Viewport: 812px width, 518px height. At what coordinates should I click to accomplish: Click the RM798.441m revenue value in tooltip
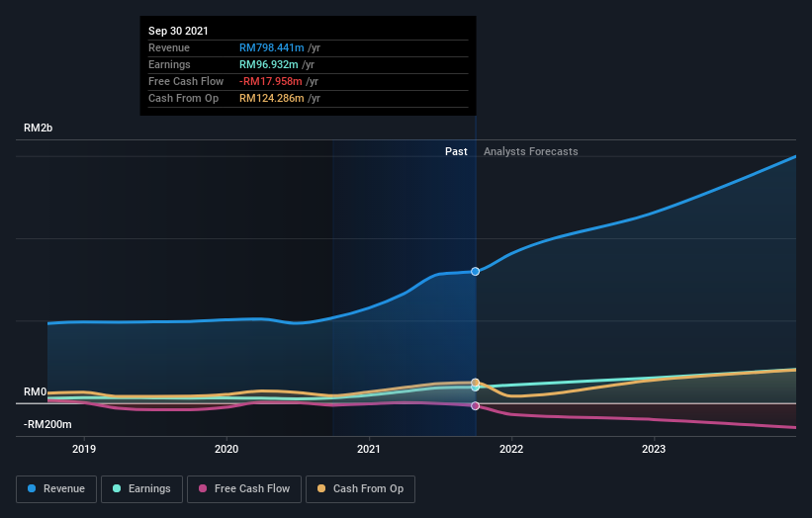(x=271, y=47)
